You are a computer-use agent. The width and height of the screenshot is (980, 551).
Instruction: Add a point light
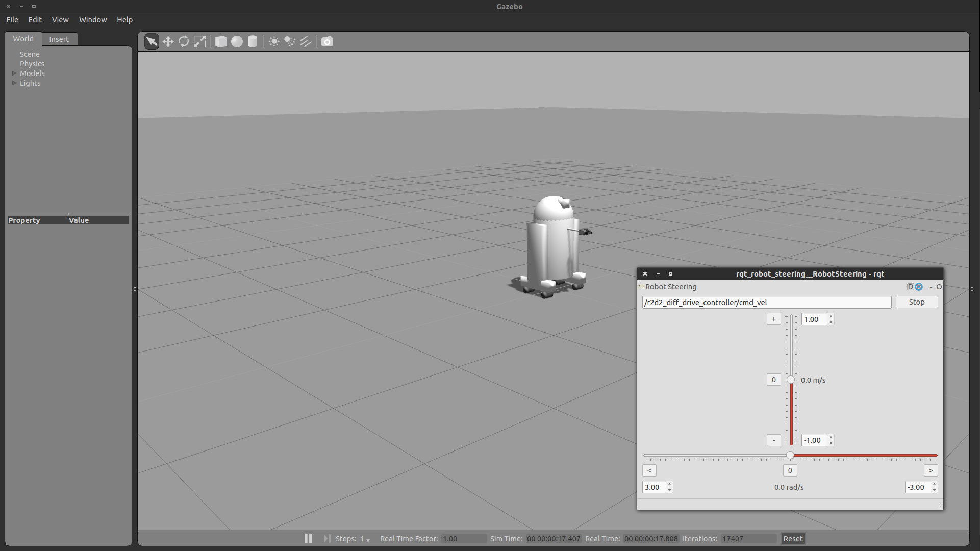(x=274, y=41)
